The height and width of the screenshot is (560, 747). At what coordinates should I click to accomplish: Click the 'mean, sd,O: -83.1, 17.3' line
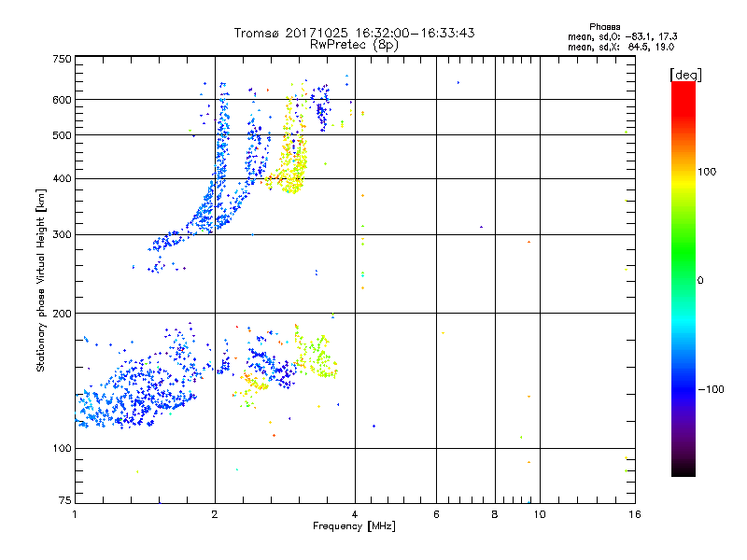click(x=622, y=36)
